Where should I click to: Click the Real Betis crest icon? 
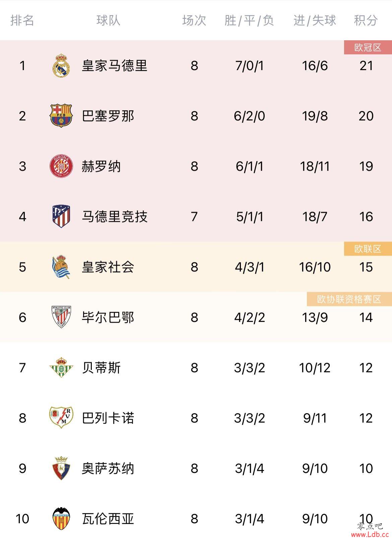point(61,367)
